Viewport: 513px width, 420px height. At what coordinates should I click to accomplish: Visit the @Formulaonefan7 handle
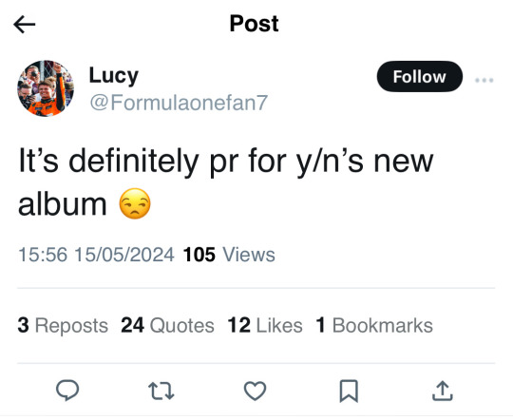179,103
